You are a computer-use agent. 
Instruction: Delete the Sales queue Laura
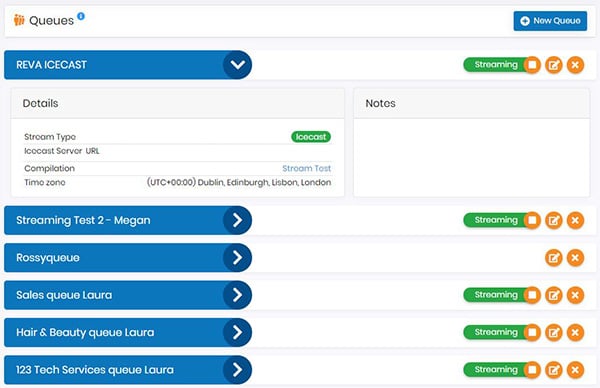pos(575,295)
